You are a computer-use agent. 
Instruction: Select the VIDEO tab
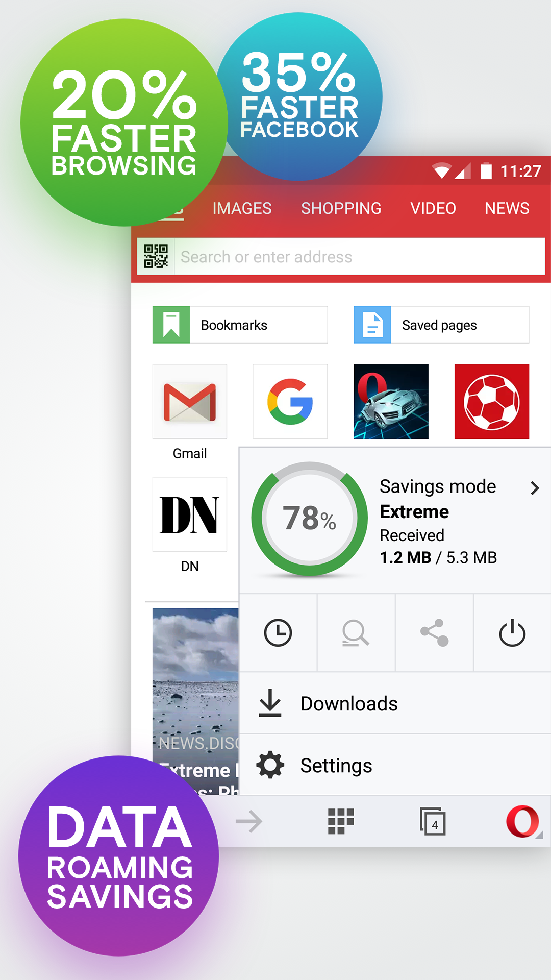tap(433, 208)
